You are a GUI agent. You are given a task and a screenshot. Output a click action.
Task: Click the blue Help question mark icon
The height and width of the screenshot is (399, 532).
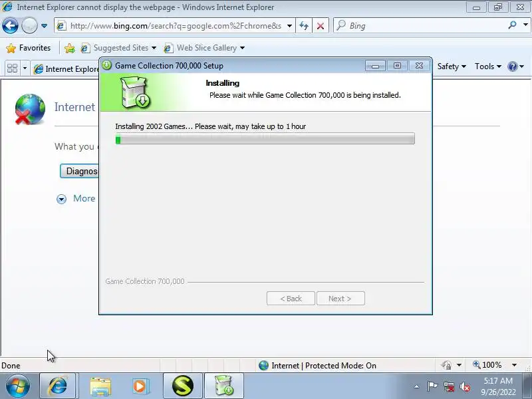512,66
